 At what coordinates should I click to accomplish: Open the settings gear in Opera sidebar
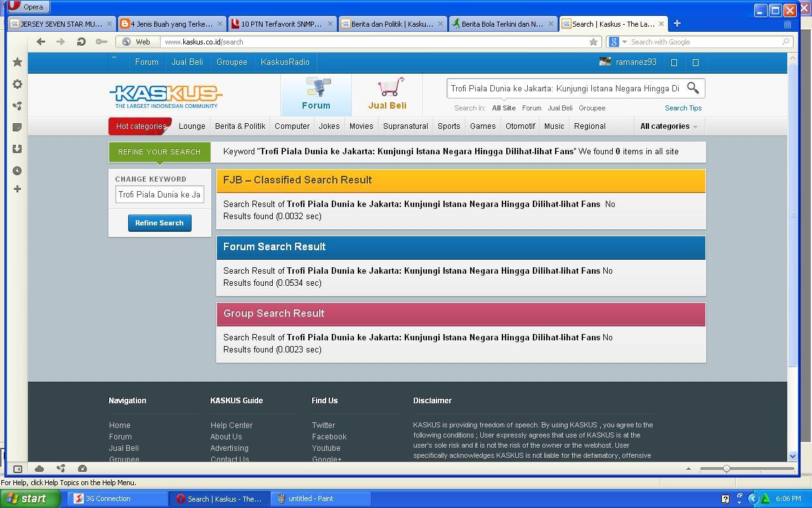[x=18, y=84]
